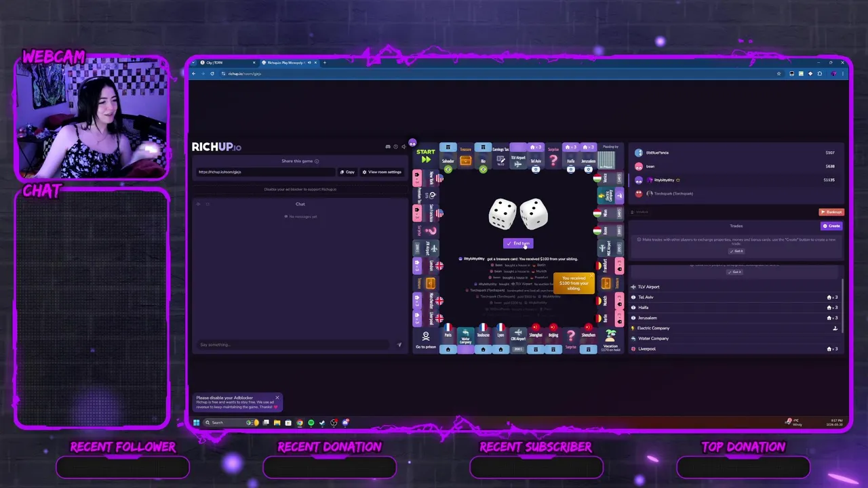The height and width of the screenshot is (488, 868).
Task: Open the Windows Start menu
Action: (196, 422)
